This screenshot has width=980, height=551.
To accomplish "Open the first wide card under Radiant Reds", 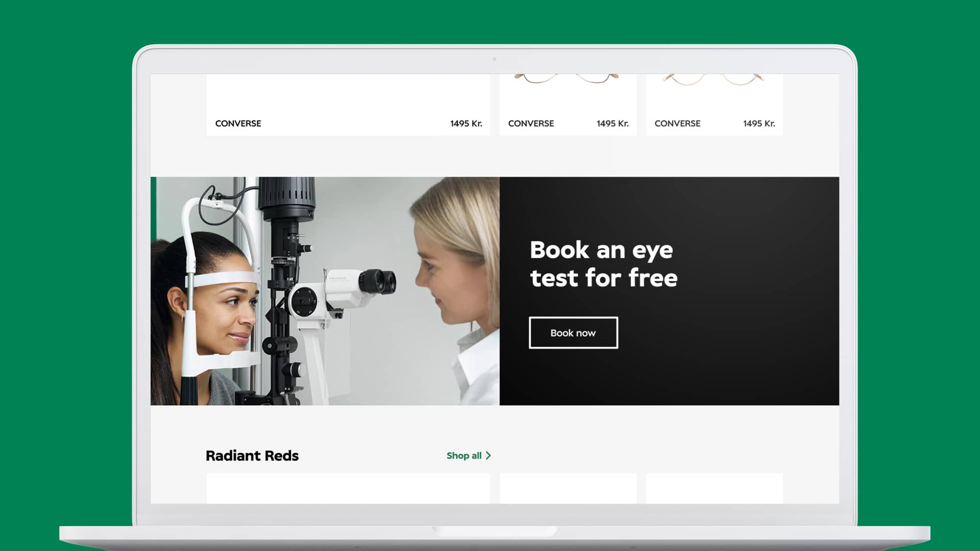I will tap(348, 488).
